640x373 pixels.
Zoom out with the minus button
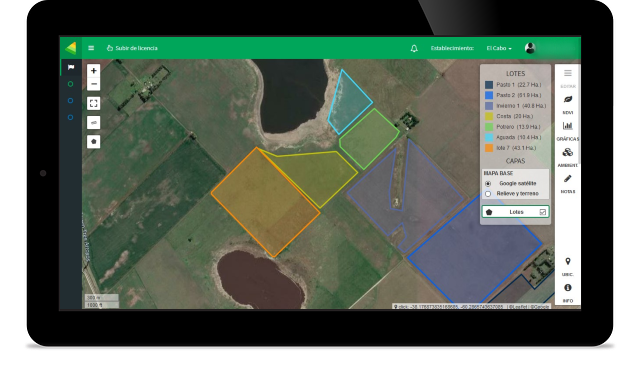(x=93, y=84)
